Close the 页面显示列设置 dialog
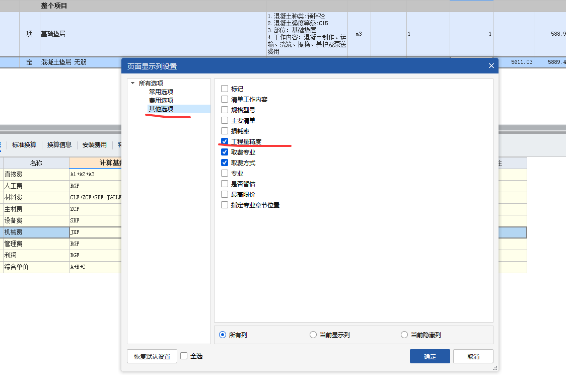The width and height of the screenshot is (566, 392). (x=491, y=65)
